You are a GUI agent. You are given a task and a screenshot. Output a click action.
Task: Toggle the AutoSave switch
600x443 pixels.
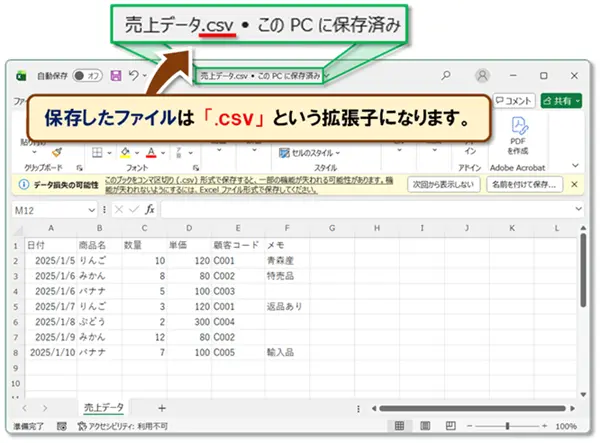pyautogui.click(x=88, y=76)
